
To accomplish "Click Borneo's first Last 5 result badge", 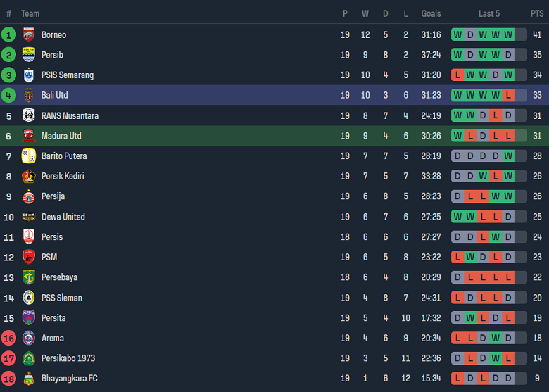I will coord(458,34).
